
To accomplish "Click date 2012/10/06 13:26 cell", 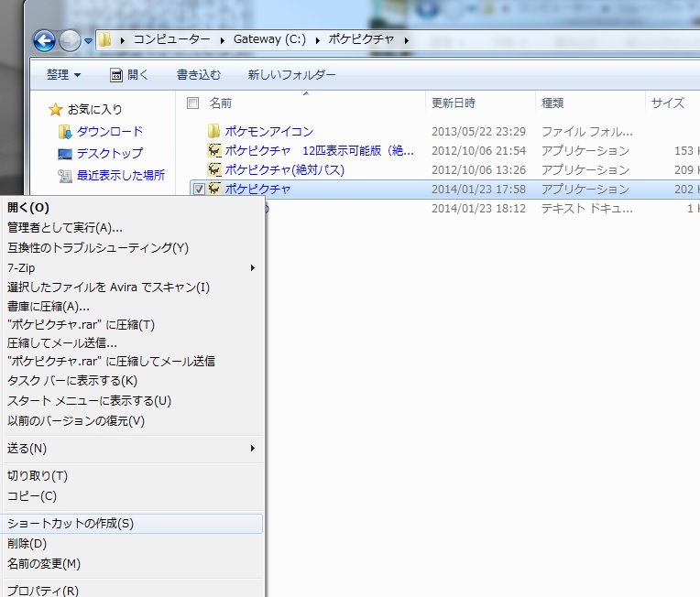I will coord(478,170).
